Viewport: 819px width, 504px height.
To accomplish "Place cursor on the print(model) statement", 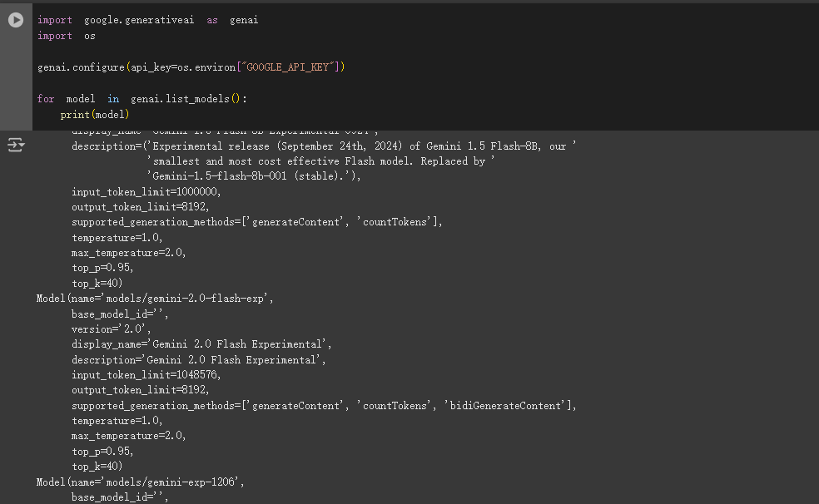I will click(94, 115).
